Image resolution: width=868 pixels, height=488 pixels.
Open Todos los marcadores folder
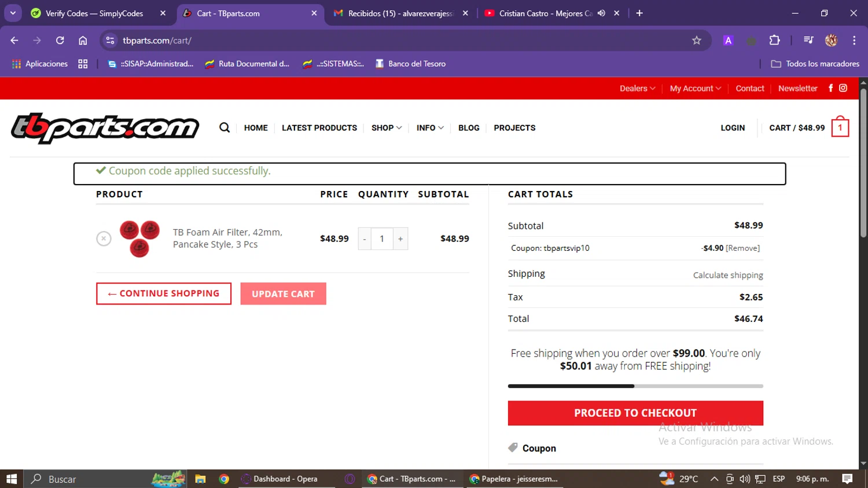pos(815,64)
